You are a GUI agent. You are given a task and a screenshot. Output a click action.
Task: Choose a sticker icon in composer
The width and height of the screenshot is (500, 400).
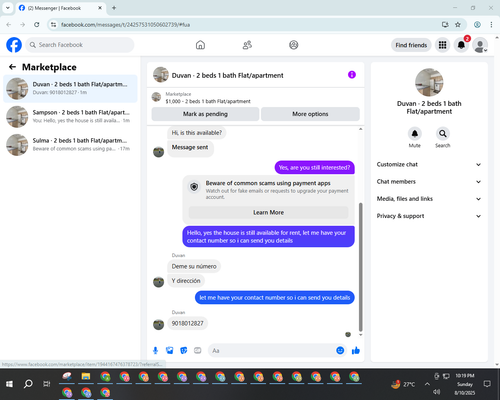[x=184, y=350]
